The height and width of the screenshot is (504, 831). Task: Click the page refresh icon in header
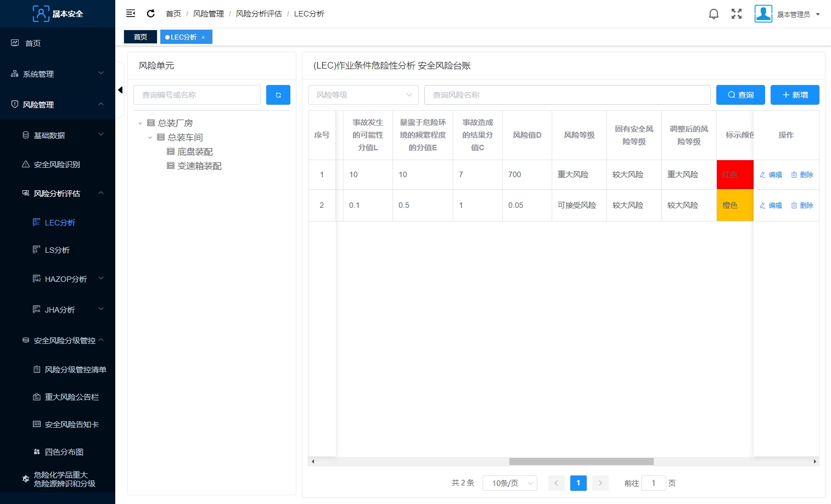(x=151, y=14)
